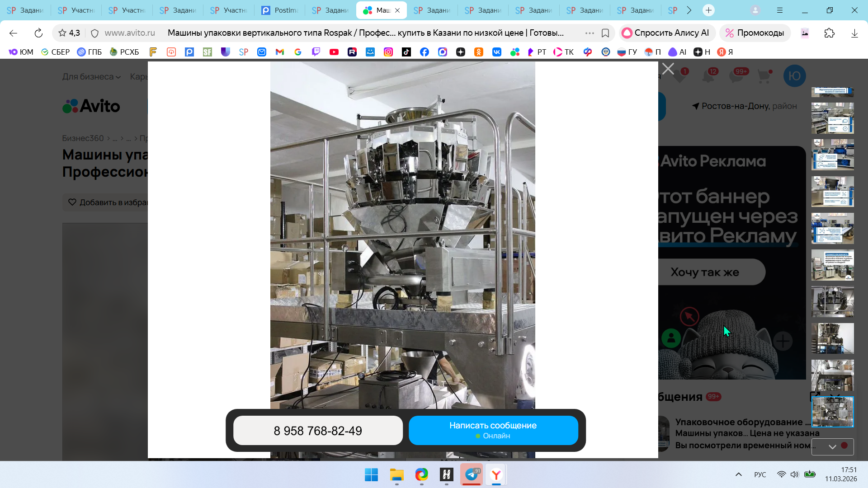Open a new browser tab with plus
This screenshot has height=488, width=868.
coord(708,10)
